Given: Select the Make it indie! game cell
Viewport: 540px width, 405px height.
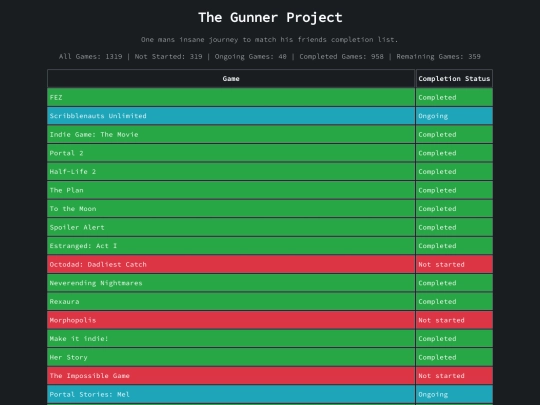Looking at the screenshot, I should pos(231,339).
